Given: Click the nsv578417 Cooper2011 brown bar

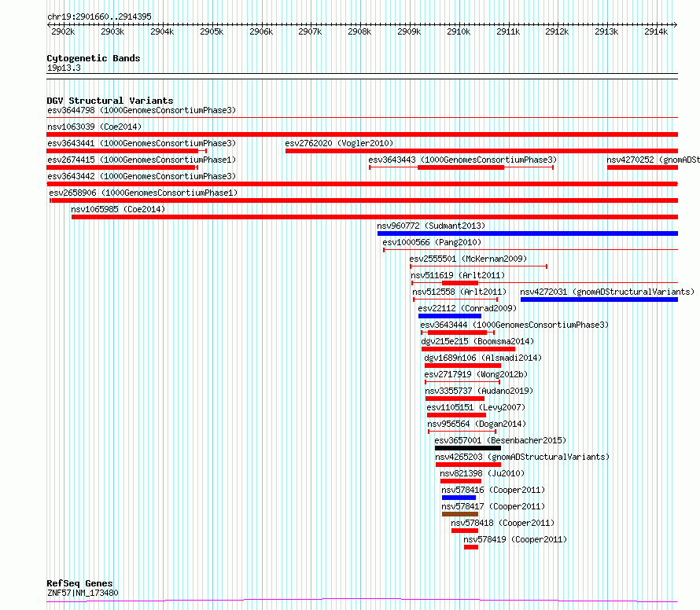Looking at the screenshot, I should 460,514.
